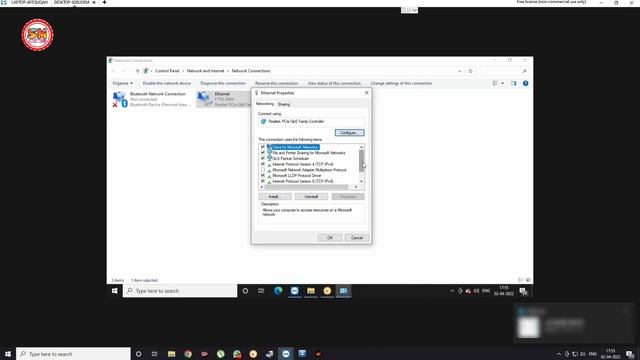This screenshot has height=360, width=640.
Task: Open local File Explorer taskbar icon
Action: [x=171, y=354]
